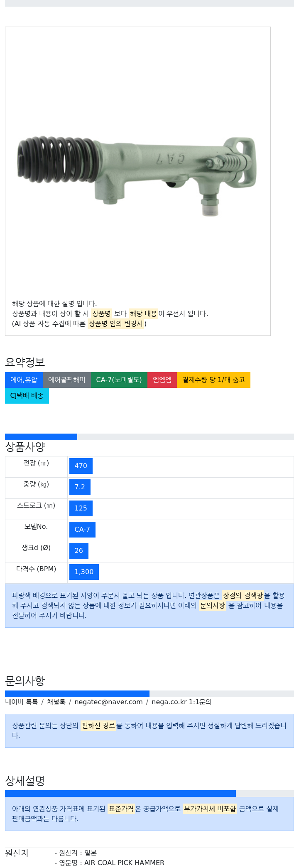
Task: Open the 네이버 톡톡 inquiry link
Action: click(22, 702)
